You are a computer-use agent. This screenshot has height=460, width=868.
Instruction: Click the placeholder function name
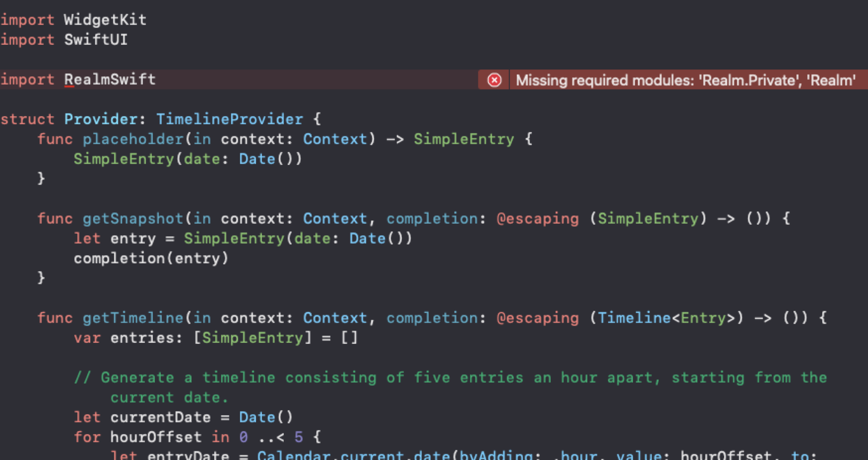tap(133, 139)
